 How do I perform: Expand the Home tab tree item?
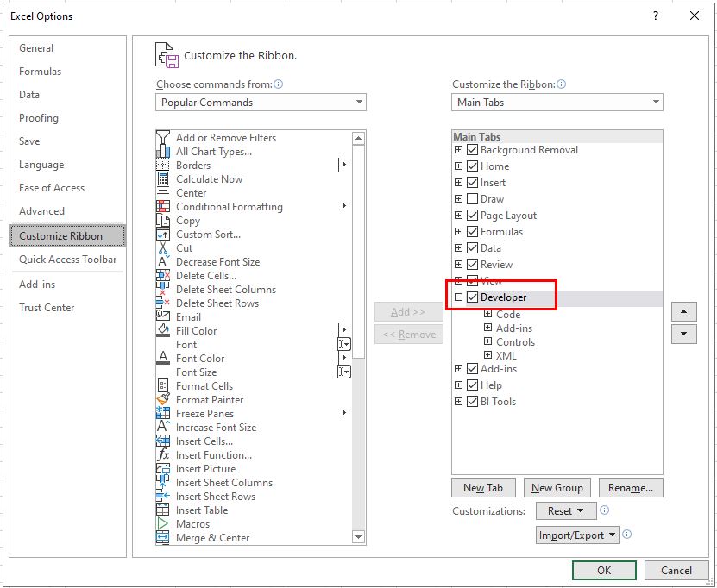pos(458,166)
